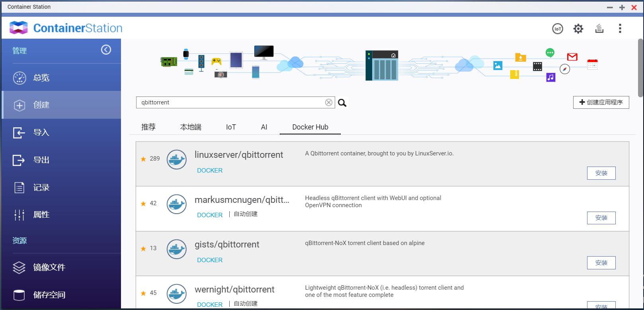The image size is (644, 310).
Task: Click DOCKER link under gists/qbittorrent
Action: pyautogui.click(x=210, y=260)
